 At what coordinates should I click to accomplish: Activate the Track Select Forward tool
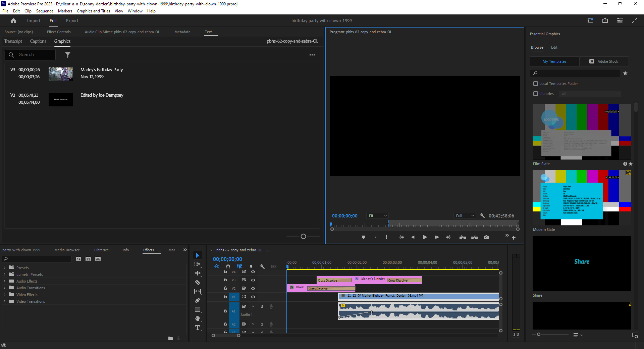(x=198, y=264)
